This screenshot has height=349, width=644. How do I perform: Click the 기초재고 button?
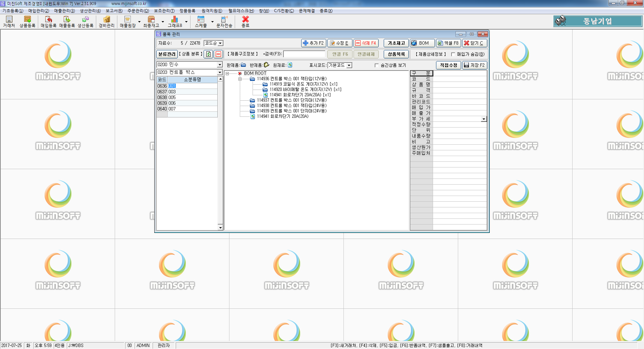[x=396, y=43]
